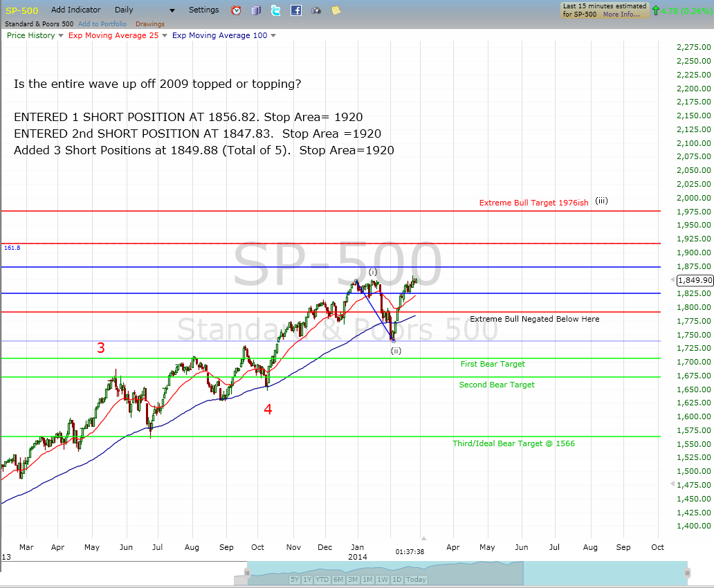Open the Settings menu
The width and height of the screenshot is (714, 588).
click(x=203, y=10)
